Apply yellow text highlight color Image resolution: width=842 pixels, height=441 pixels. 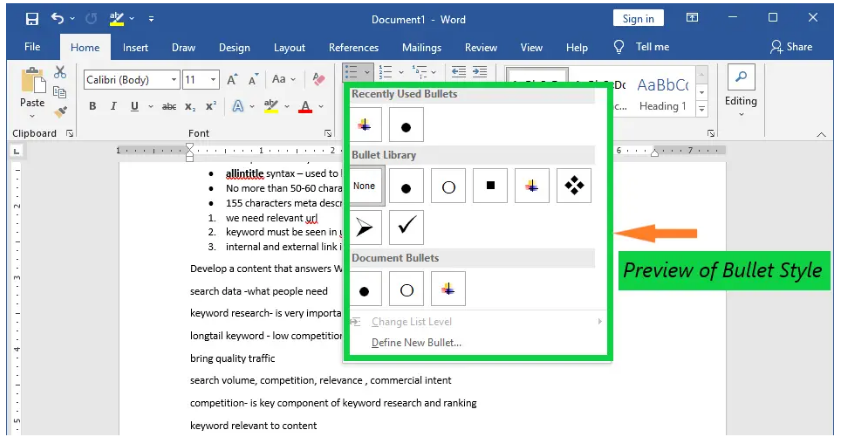[x=271, y=106]
